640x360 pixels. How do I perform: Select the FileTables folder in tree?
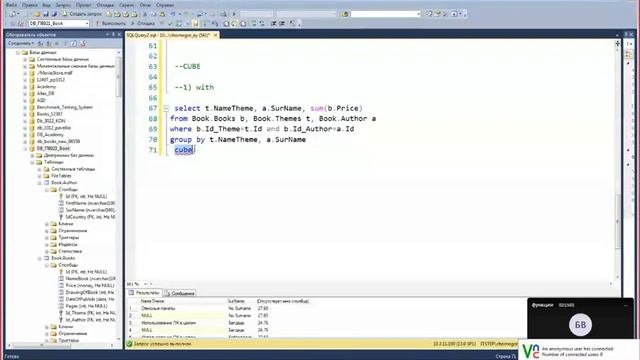tap(61, 176)
